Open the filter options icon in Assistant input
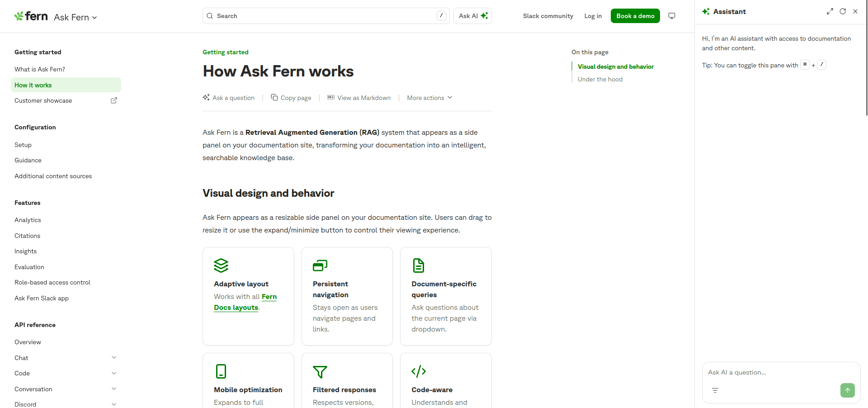This screenshot has height=408, width=868. tap(715, 390)
